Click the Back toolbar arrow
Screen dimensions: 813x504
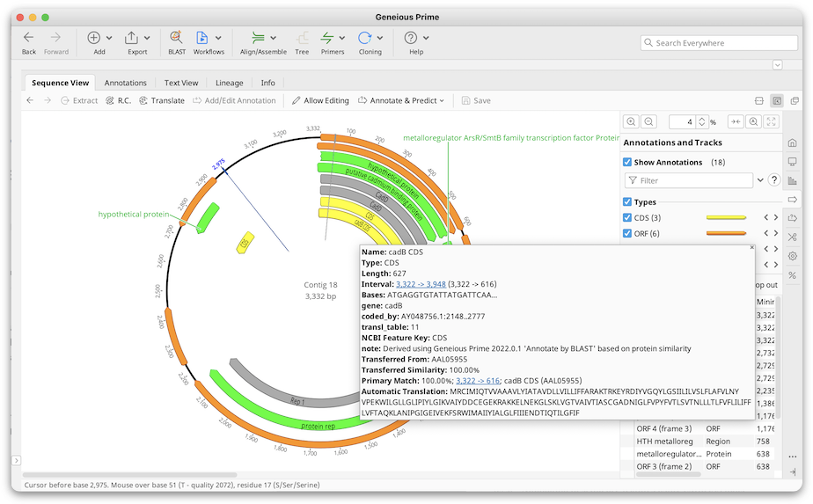pyautogui.click(x=28, y=37)
